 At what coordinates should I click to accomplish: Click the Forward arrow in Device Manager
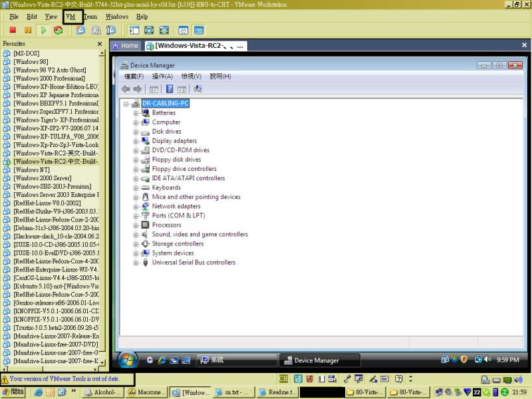point(138,89)
